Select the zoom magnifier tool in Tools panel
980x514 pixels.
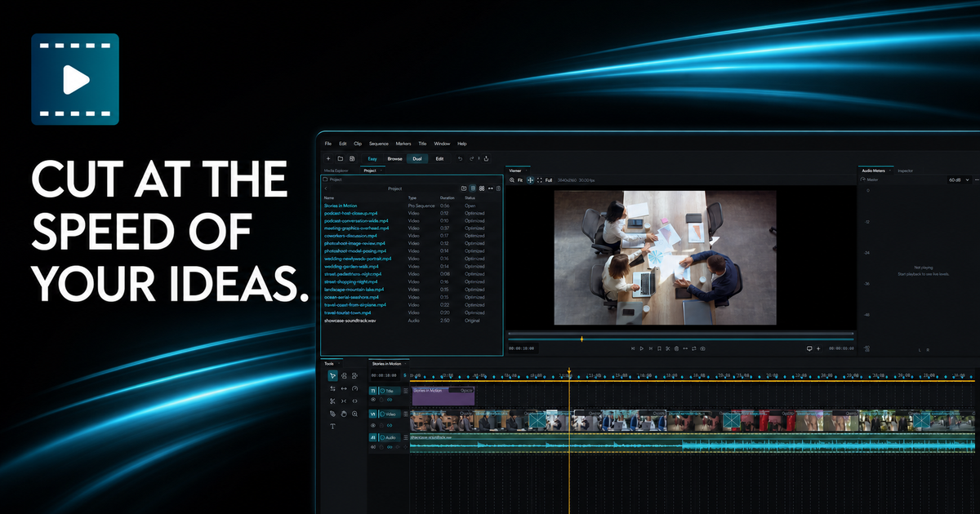click(354, 414)
